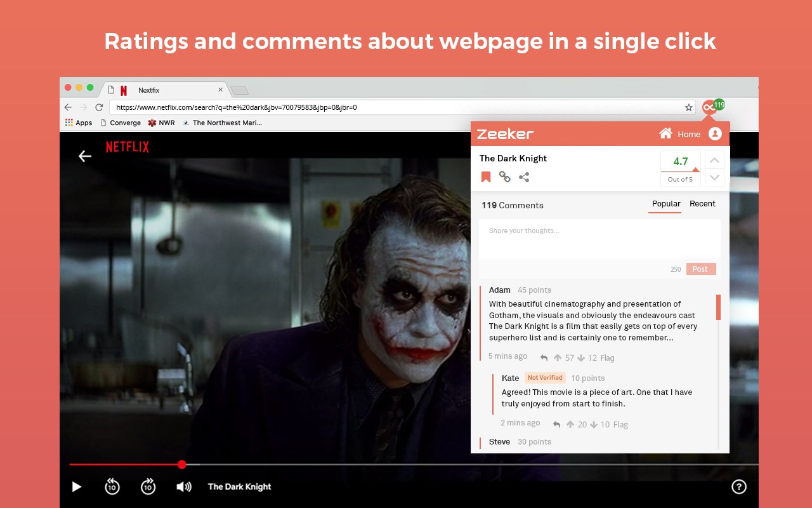The image size is (812, 508).
Task: Play the Netflix video
Action: coord(77,487)
